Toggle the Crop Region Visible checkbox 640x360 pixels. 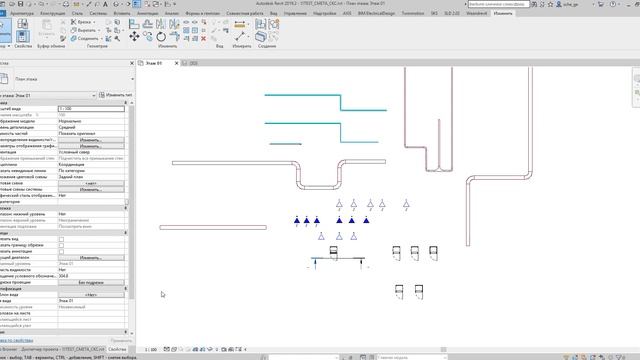[61, 245]
